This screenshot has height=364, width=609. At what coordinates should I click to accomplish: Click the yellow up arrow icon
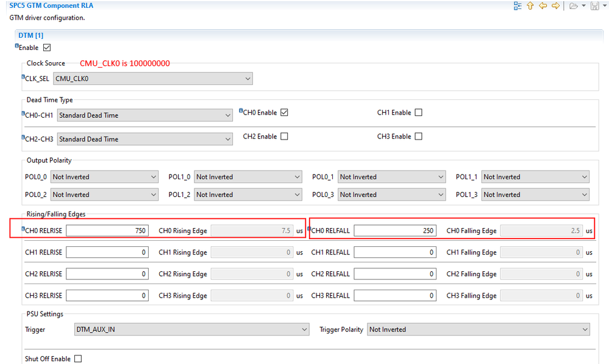530,6
